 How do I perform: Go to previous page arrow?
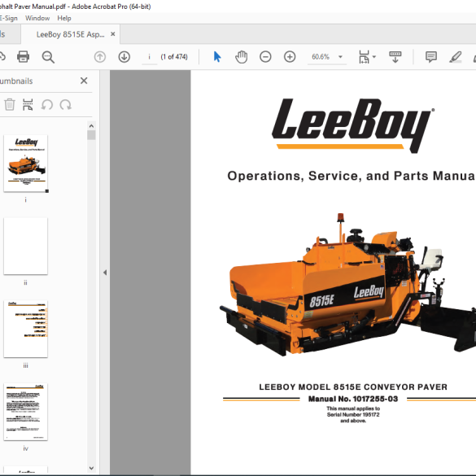(x=100, y=57)
